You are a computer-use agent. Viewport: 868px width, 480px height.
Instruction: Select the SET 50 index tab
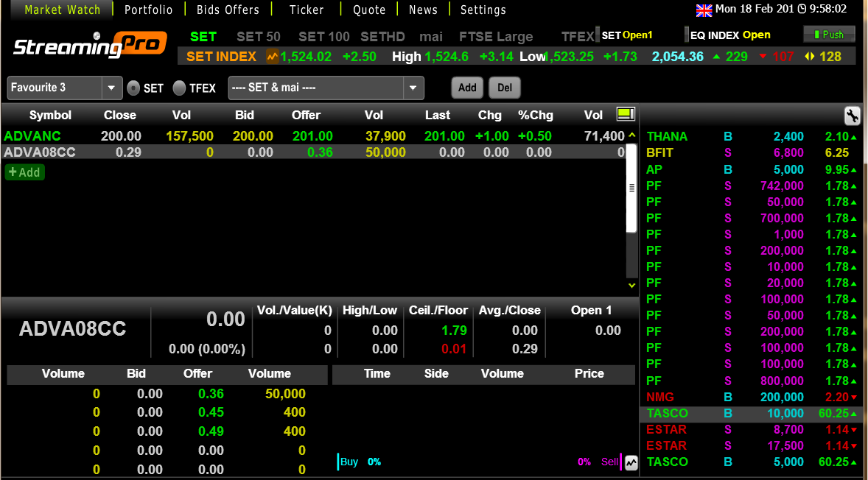[259, 37]
